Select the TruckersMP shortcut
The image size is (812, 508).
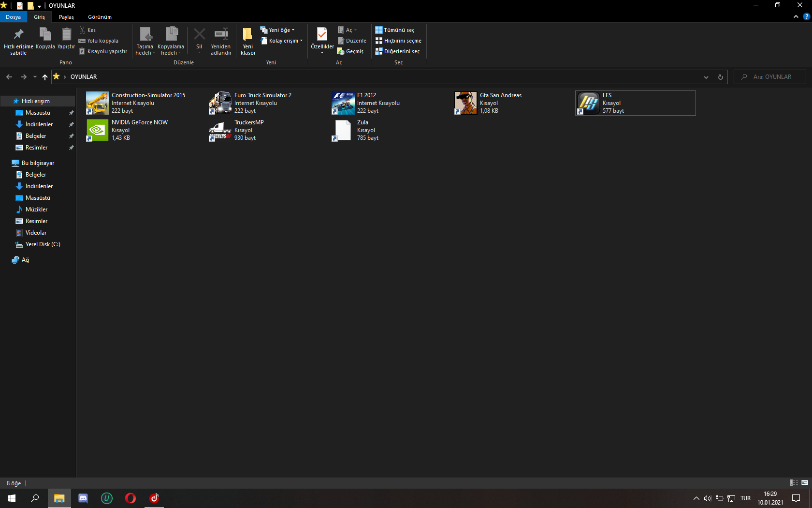coord(267,130)
